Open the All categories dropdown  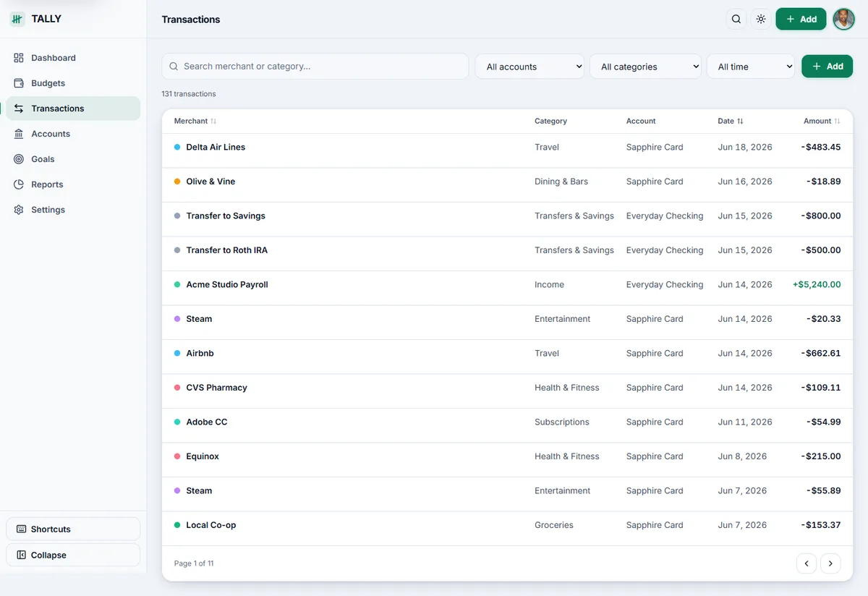click(645, 67)
